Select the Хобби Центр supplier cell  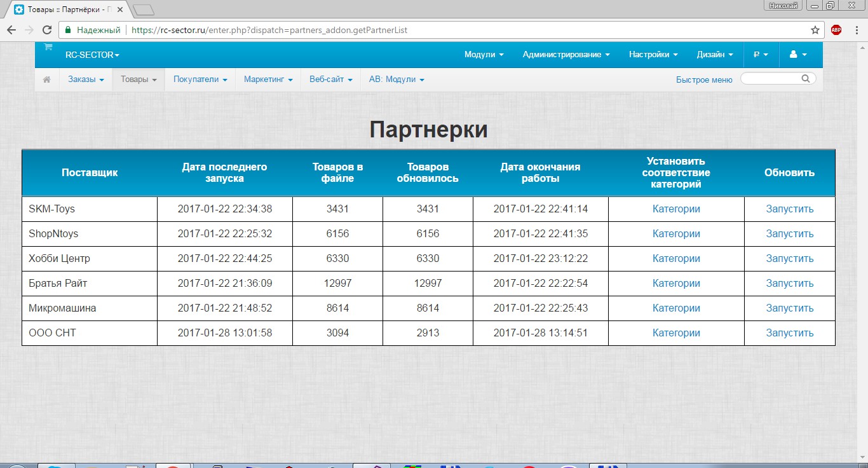(x=90, y=259)
